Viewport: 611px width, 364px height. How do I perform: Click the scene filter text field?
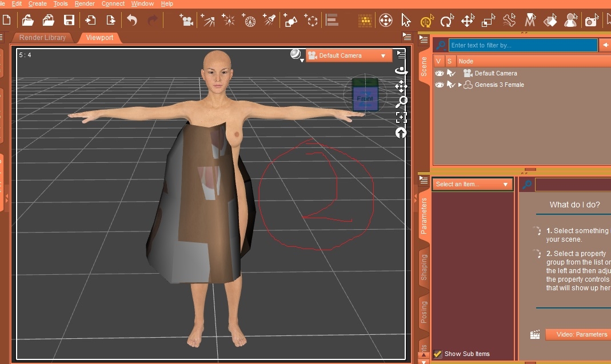pyautogui.click(x=522, y=45)
